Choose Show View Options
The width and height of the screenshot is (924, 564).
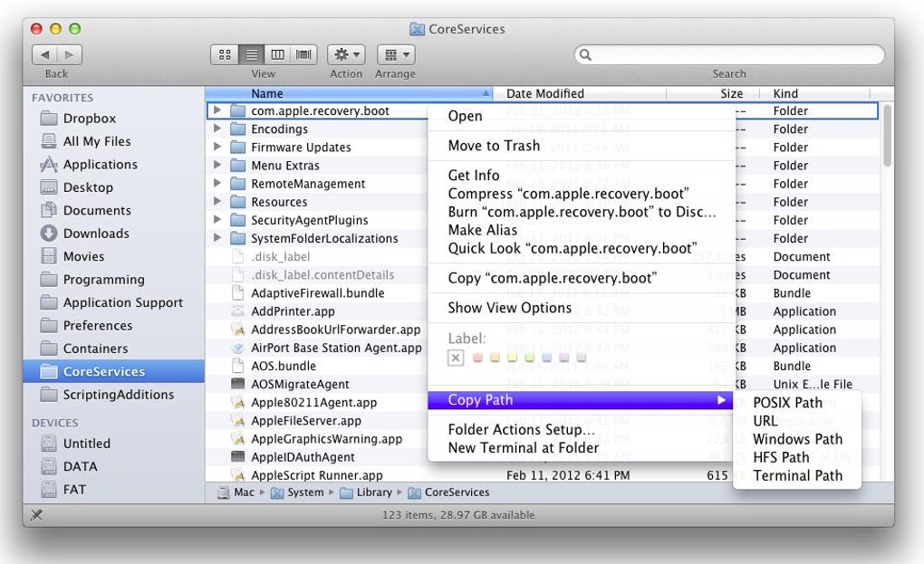[581, 307]
